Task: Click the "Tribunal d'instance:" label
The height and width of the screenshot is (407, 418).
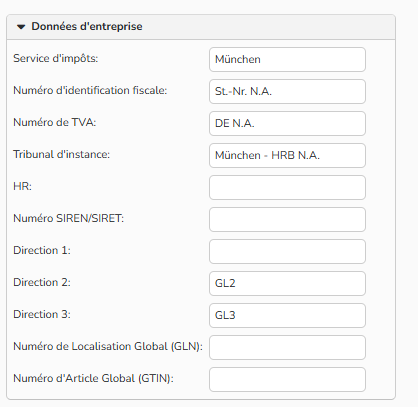Action: [62, 154]
